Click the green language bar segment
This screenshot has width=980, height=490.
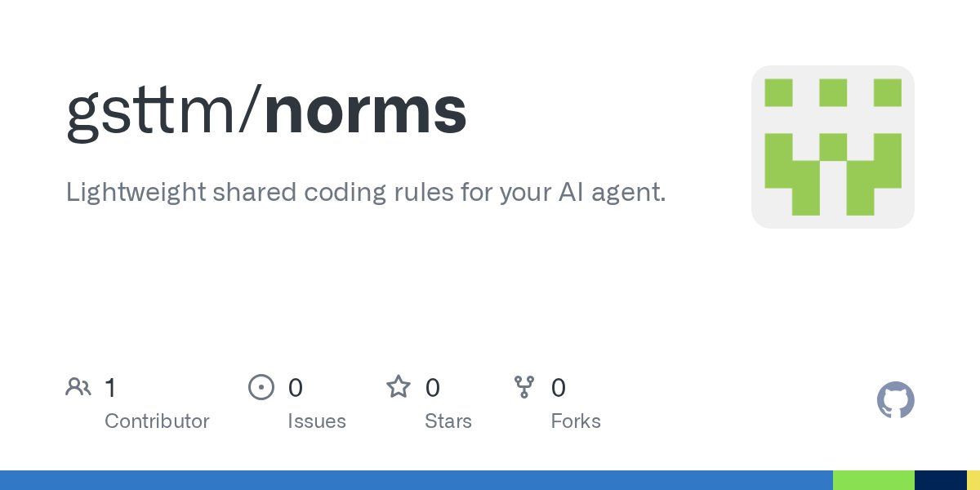pyautogui.click(x=874, y=480)
